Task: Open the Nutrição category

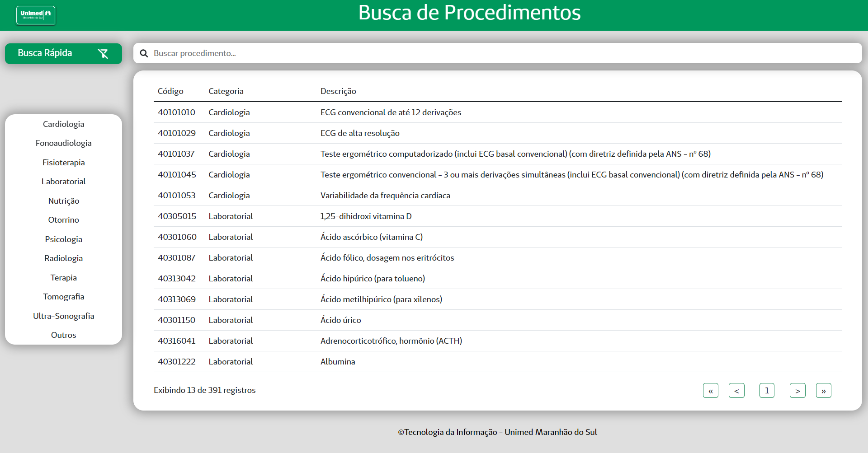Action: click(63, 201)
